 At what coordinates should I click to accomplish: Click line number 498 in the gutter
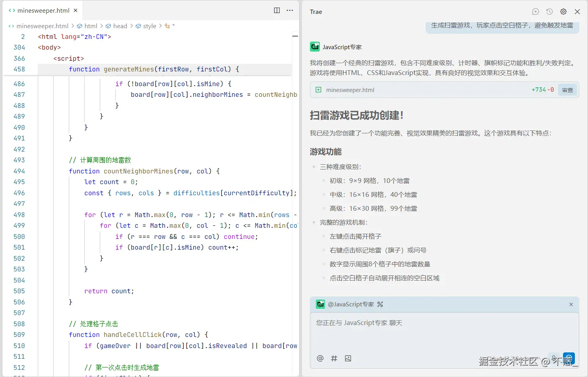pyautogui.click(x=19, y=215)
